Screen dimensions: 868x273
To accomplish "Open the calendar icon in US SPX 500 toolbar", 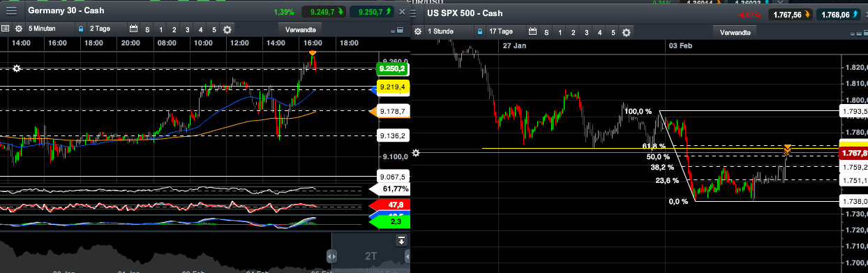I will (532, 31).
